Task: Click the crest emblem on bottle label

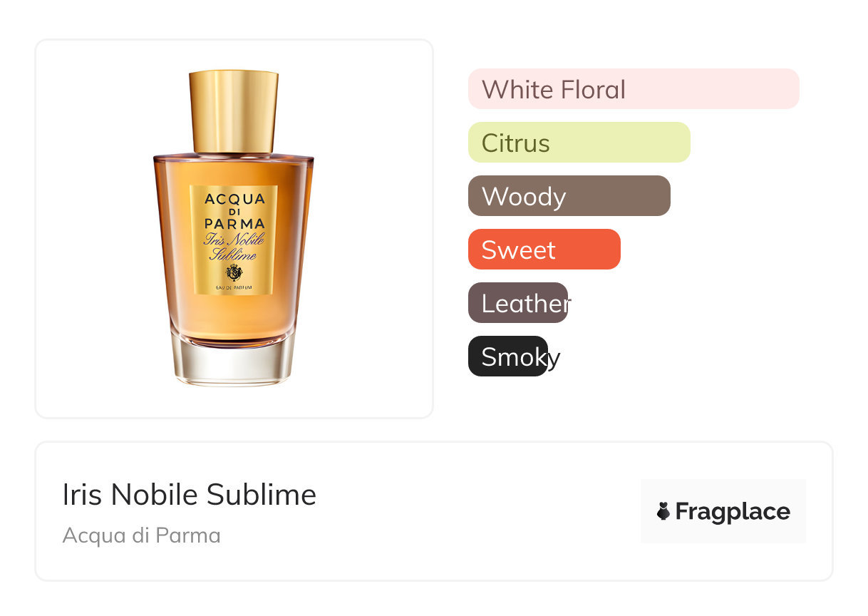Action: click(234, 272)
